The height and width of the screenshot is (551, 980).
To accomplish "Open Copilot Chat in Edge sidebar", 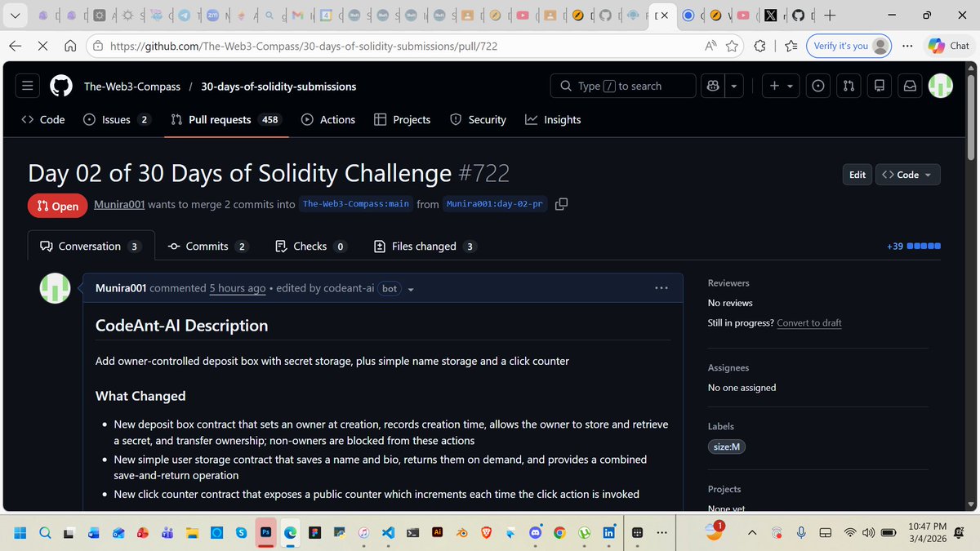I will tap(947, 47).
